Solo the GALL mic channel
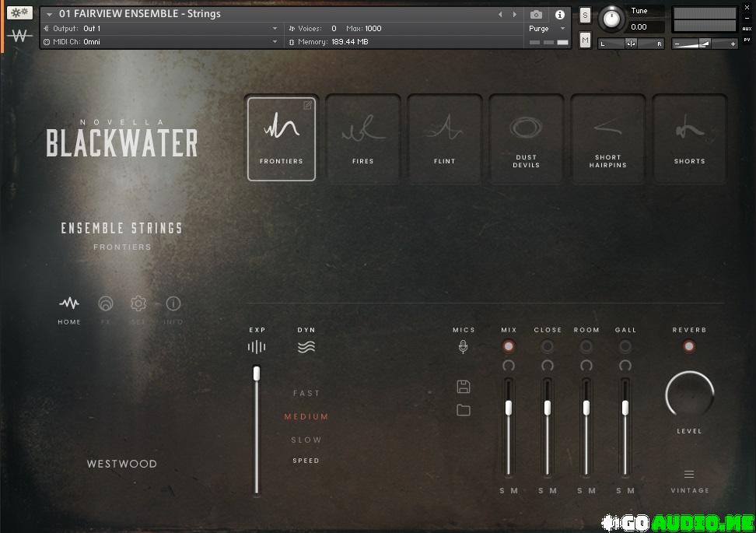This screenshot has height=533, width=756. [x=619, y=490]
